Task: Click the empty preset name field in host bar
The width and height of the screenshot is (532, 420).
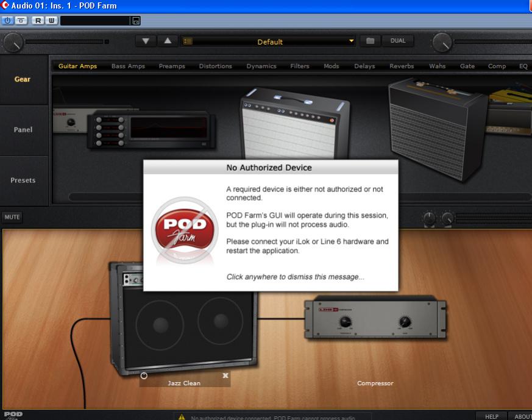Action: [95, 21]
